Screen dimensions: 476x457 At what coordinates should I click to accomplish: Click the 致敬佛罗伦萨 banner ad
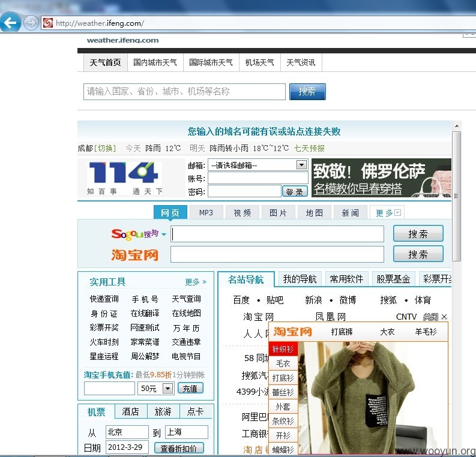point(381,178)
